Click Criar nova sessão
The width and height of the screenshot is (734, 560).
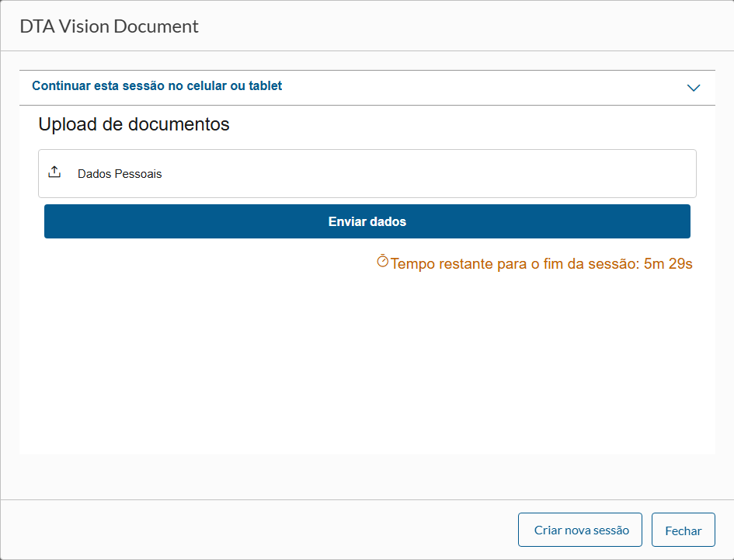(580, 530)
